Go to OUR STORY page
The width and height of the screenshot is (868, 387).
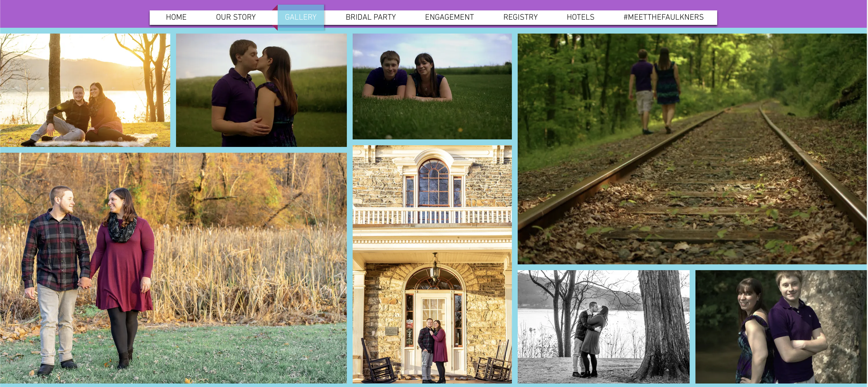coord(236,17)
